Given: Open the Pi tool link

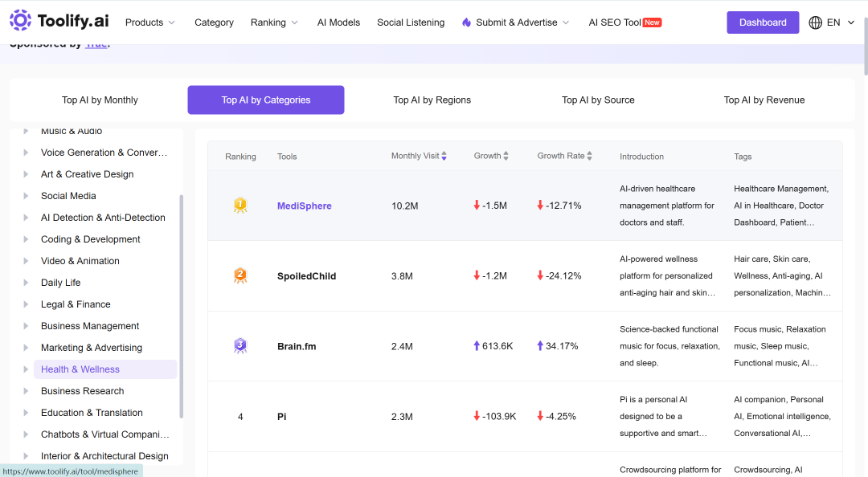Looking at the screenshot, I should pyautogui.click(x=282, y=417).
